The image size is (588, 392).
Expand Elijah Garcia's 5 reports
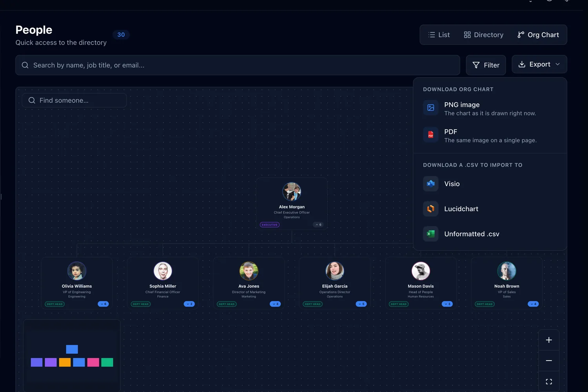click(x=361, y=304)
